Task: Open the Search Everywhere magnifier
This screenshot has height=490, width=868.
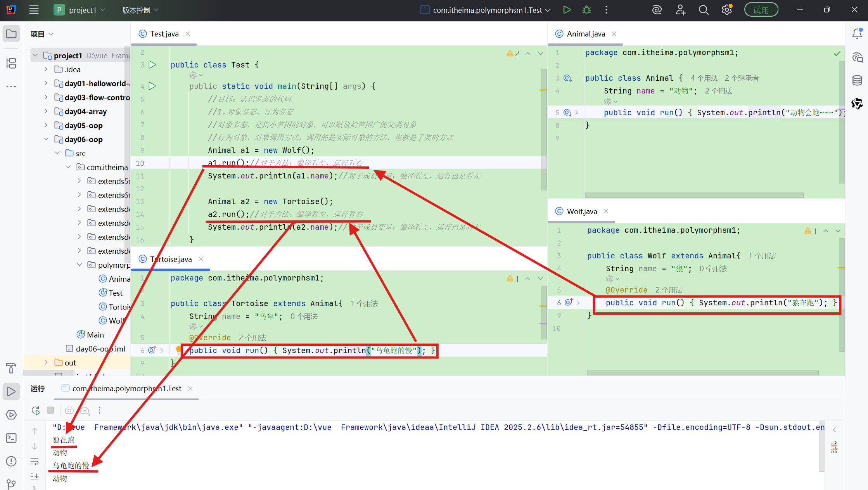Action: coord(704,10)
